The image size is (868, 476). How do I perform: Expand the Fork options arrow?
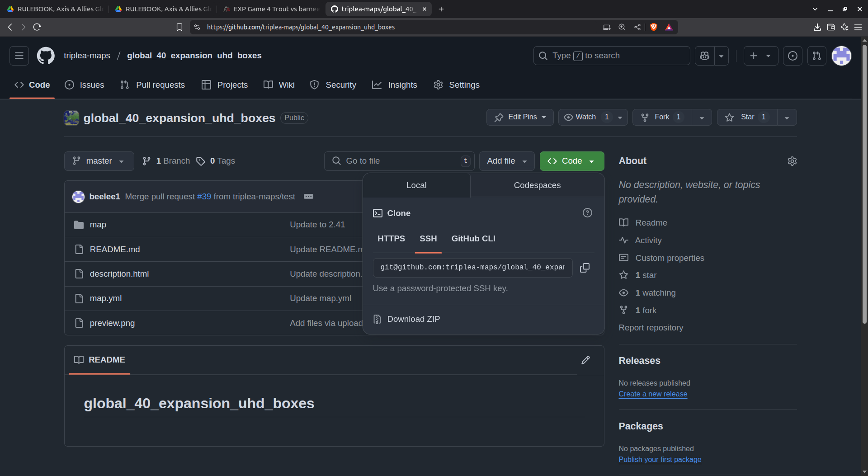(x=702, y=117)
